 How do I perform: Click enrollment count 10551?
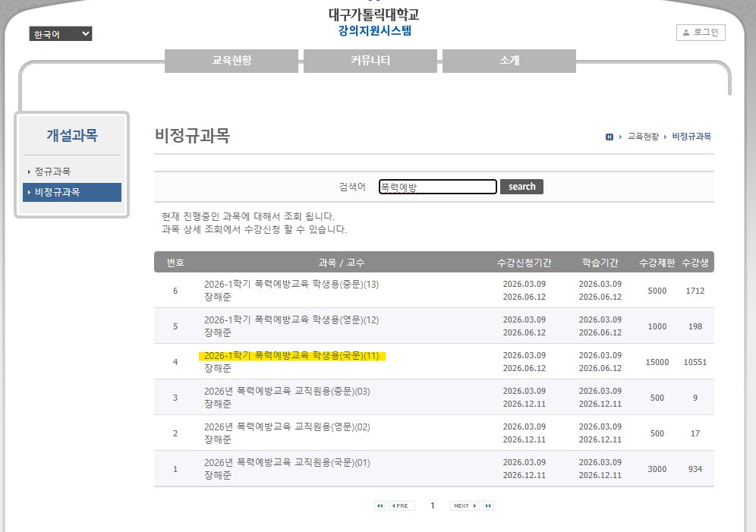(x=695, y=362)
